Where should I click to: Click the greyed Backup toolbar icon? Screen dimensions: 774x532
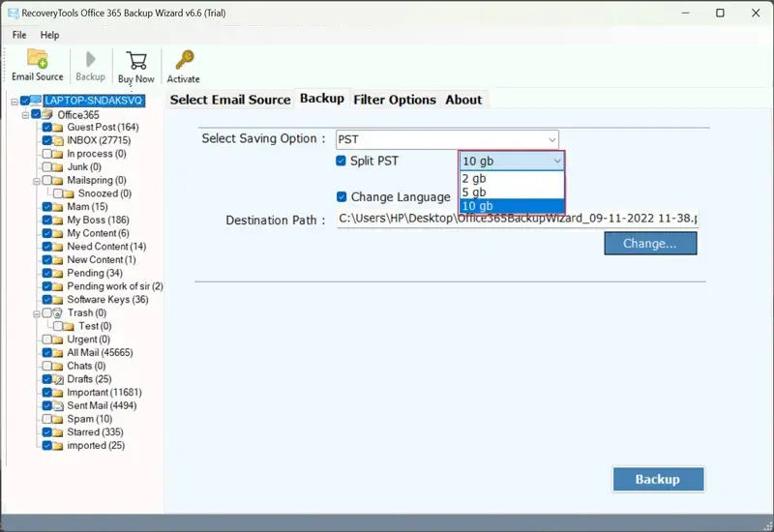[90, 60]
